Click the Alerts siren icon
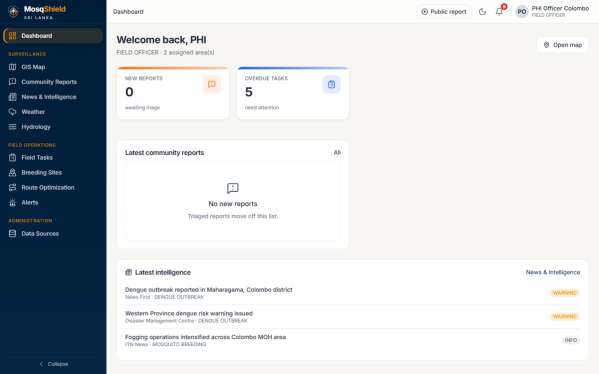This screenshot has height=374, width=599. click(13, 202)
